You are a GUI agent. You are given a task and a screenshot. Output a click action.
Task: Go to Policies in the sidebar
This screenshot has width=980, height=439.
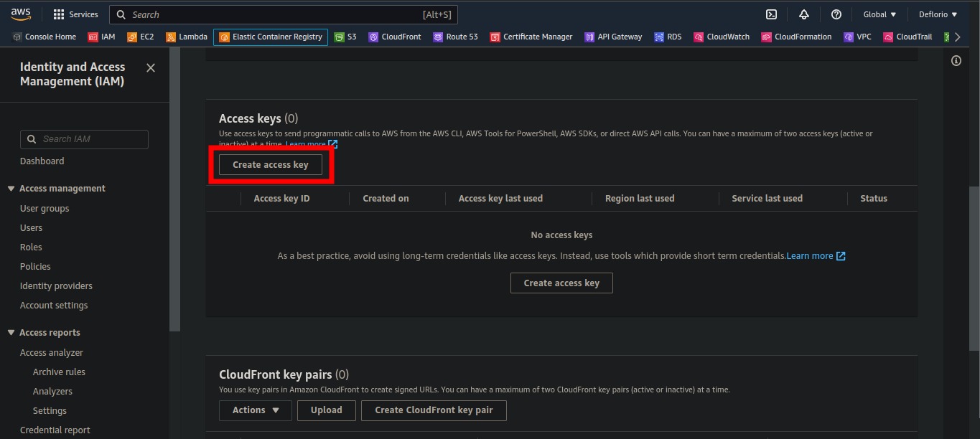tap(35, 266)
